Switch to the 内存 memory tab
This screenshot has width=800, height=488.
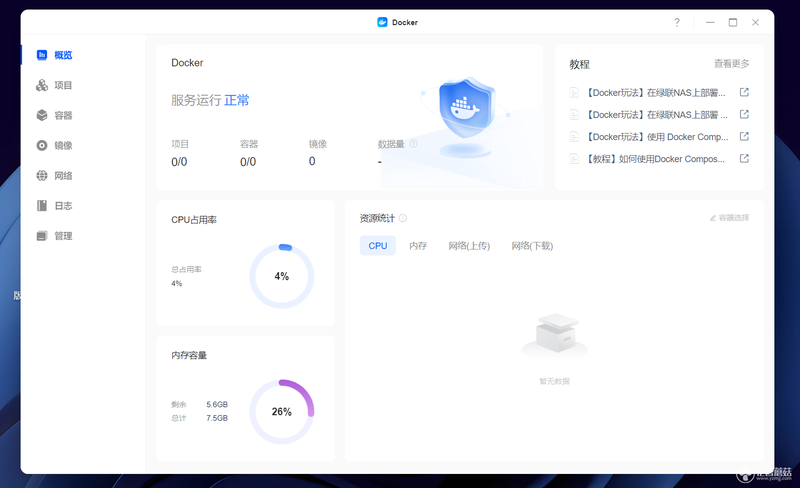tap(418, 246)
